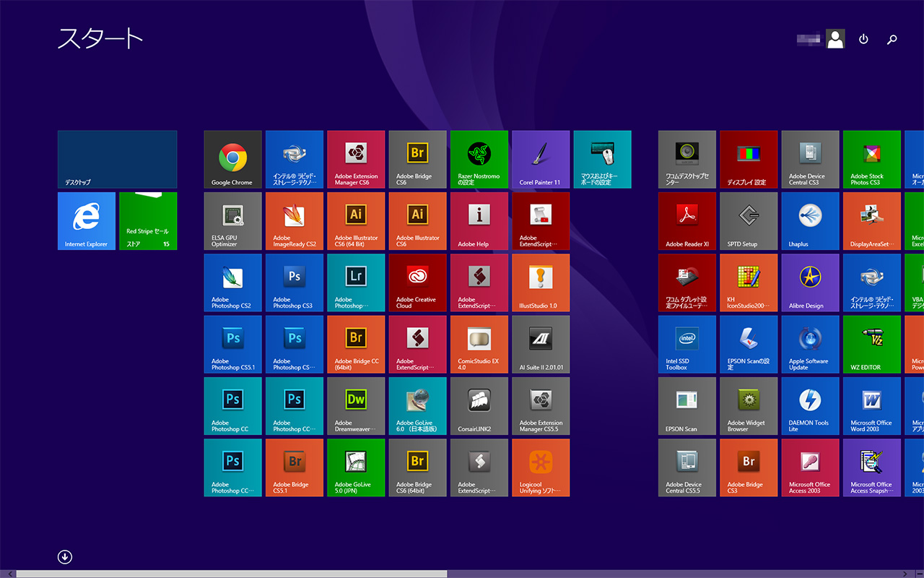Viewport: 924px width, 578px height.
Task: Open Adobe Extension Manager CS6
Action: 356,160
